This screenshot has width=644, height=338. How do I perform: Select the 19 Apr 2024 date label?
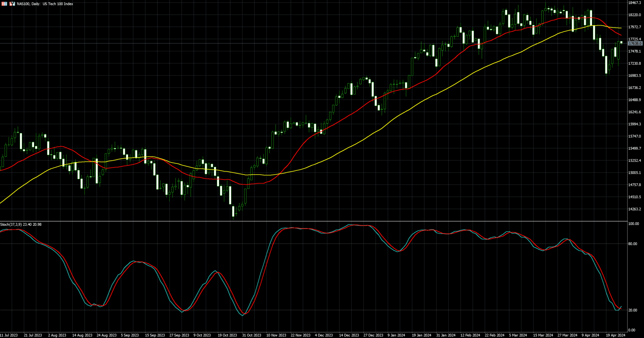616,335
